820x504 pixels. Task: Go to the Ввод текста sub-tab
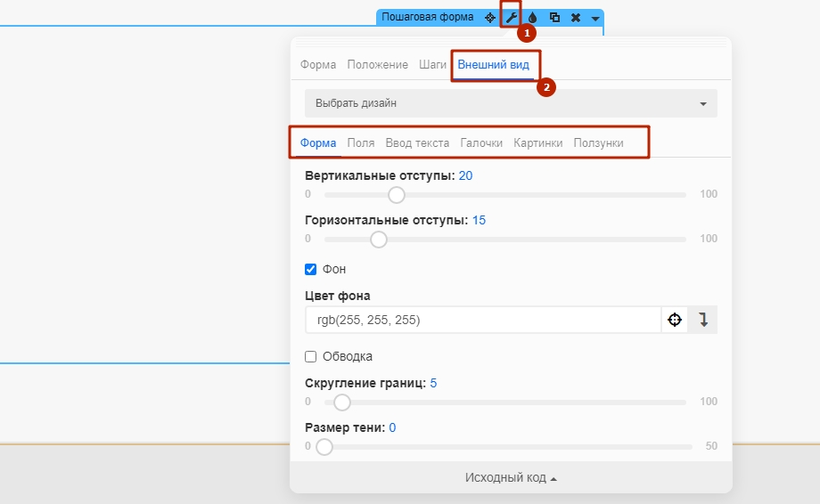coord(417,143)
